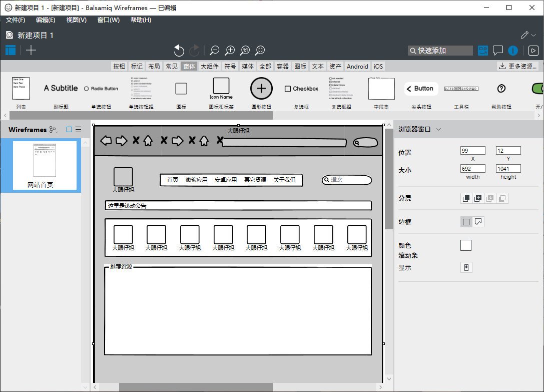Start full screen presentation play icon

coord(533,51)
